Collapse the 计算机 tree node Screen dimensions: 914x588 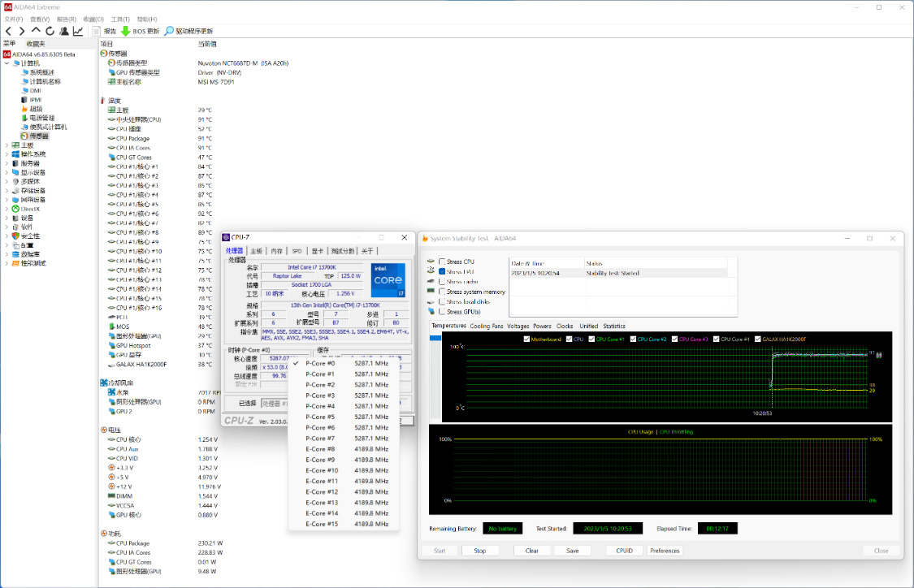coord(7,63)
